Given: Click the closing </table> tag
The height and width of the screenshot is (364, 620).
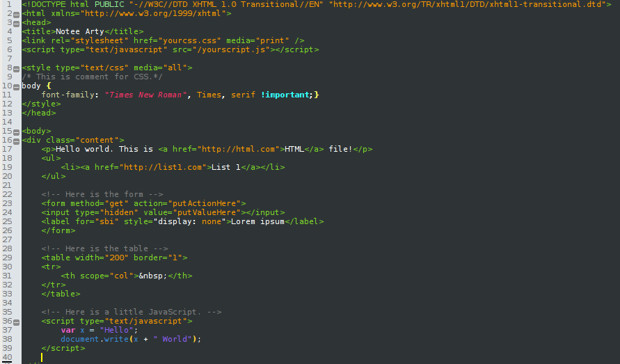Looking at the screenshot, I should click(61, 294).
